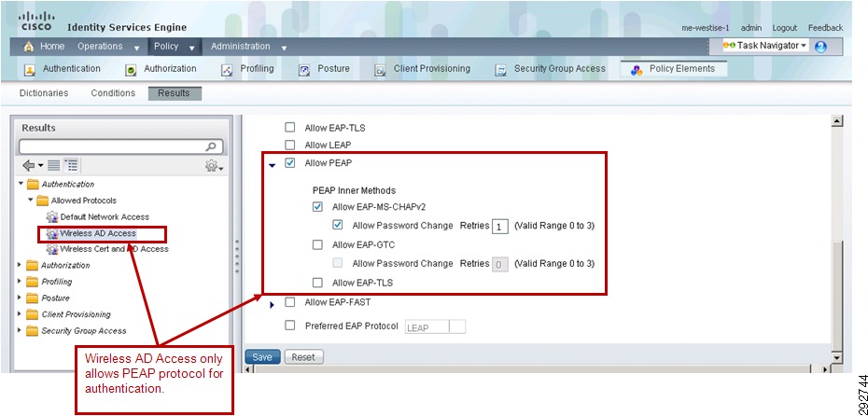The width and height of the screenshot is (868, 416).
Task: Open the Administration menu
Action: coord(248,47)
